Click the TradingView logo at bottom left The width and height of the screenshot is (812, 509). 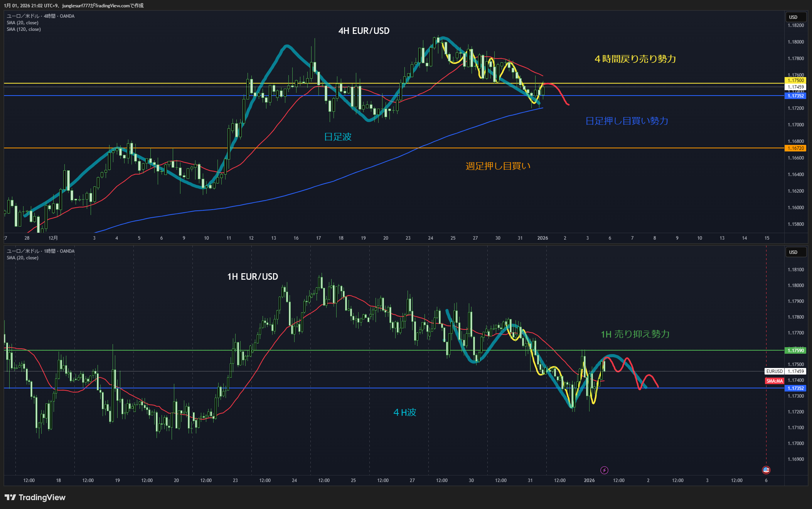pyautogui.click(x=35, y=497)
